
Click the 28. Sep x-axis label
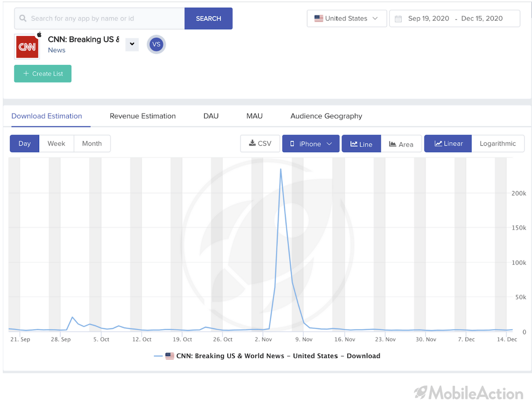(x=61, y=339)
